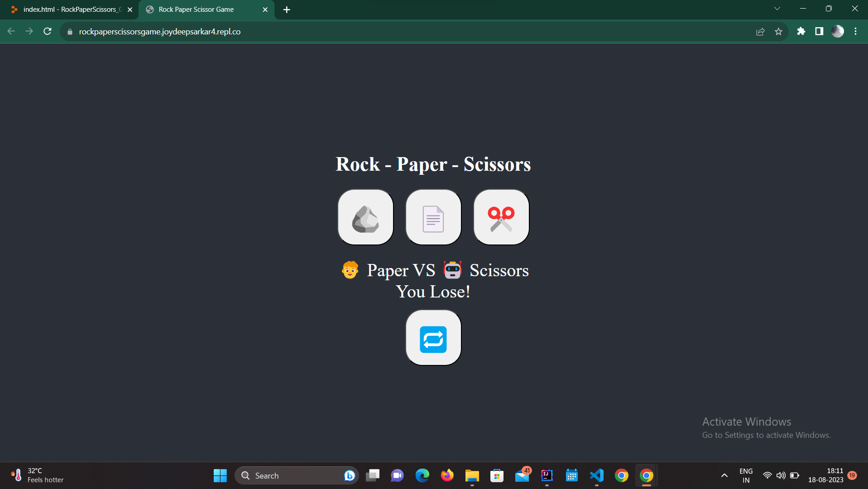
Task: Open a new browser tab
Action: (286, 9)
